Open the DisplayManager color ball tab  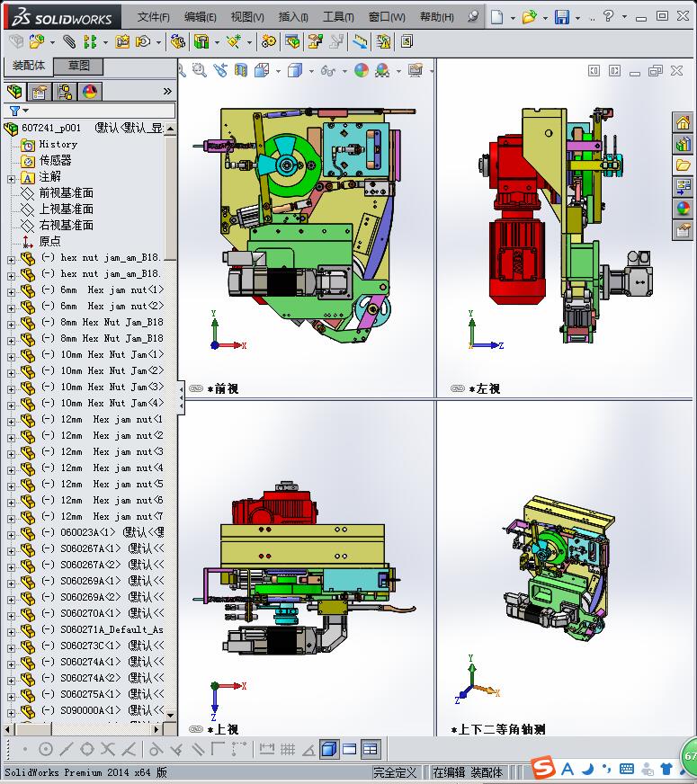click(90, 92)
